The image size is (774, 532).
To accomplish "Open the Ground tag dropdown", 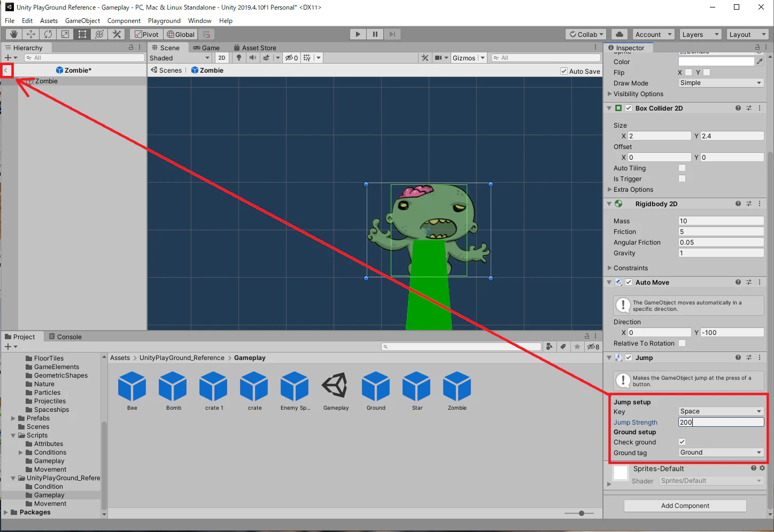I will point(721,452).
